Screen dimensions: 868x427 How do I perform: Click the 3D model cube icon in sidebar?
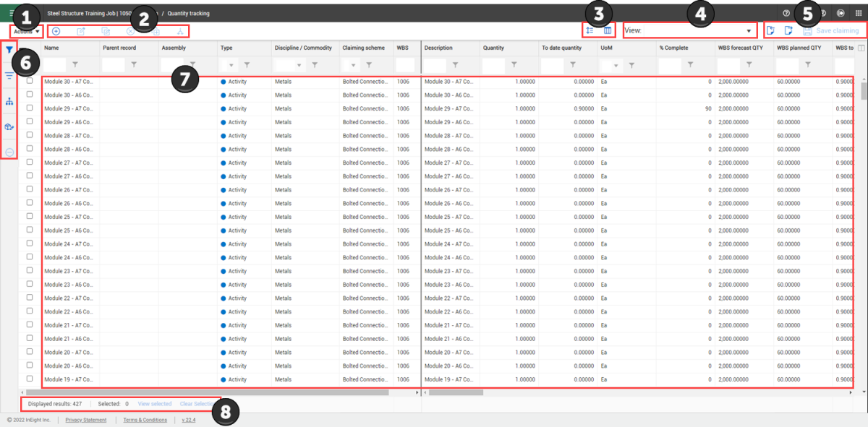pos(9,126)
